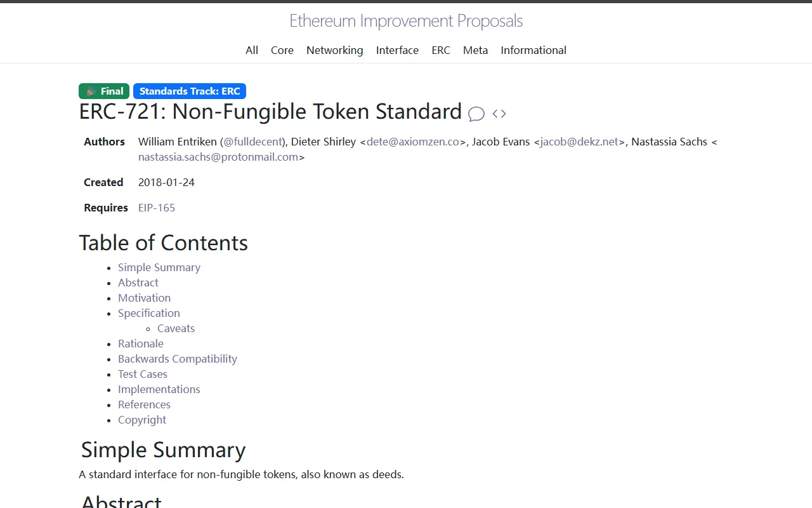This screenshot has height=508, width=812.
Task: Click the sentence about non-fungible tokens
Action: (241, 474)
